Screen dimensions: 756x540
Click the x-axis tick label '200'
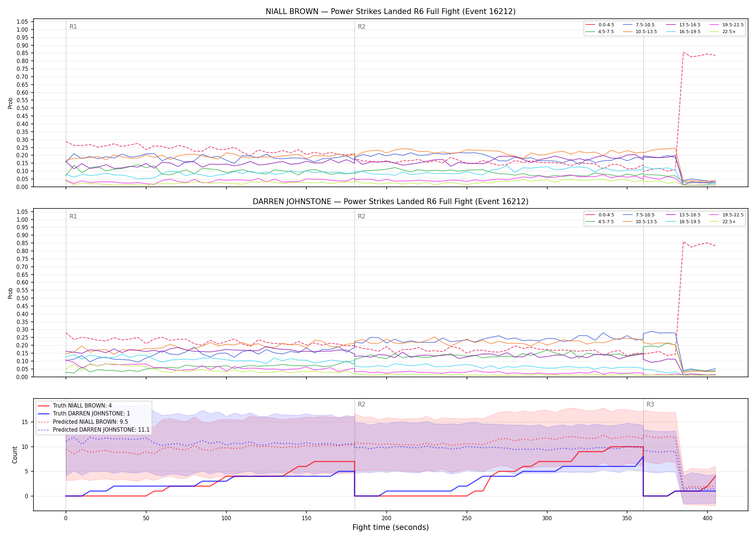pos(387,518)
